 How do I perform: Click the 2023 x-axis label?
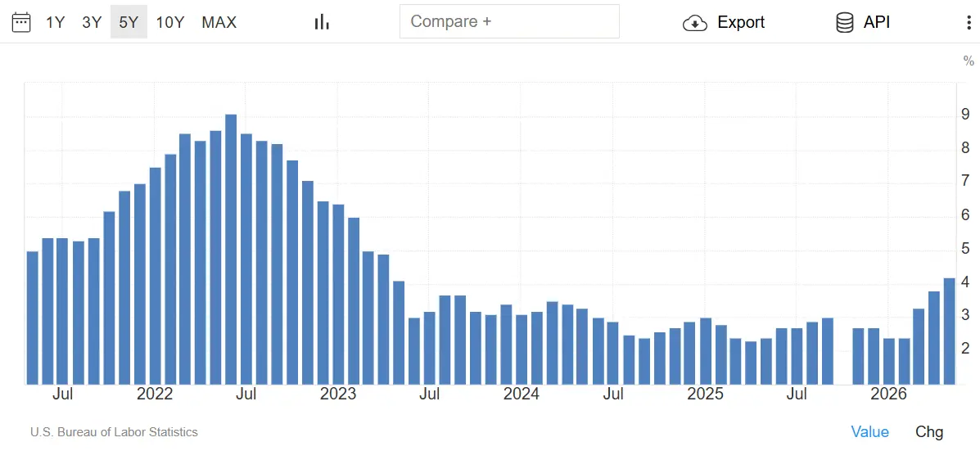338,395
